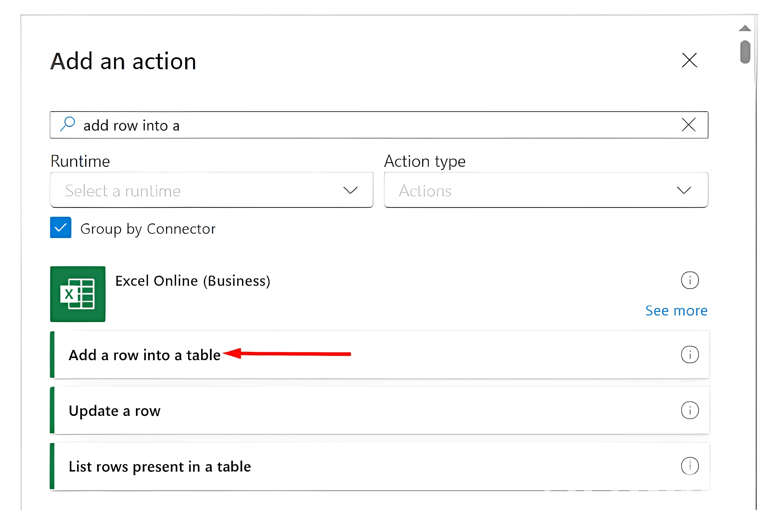Open the Action type dropdown
This screenshot has height=532, width=776.
pos(546,190)
